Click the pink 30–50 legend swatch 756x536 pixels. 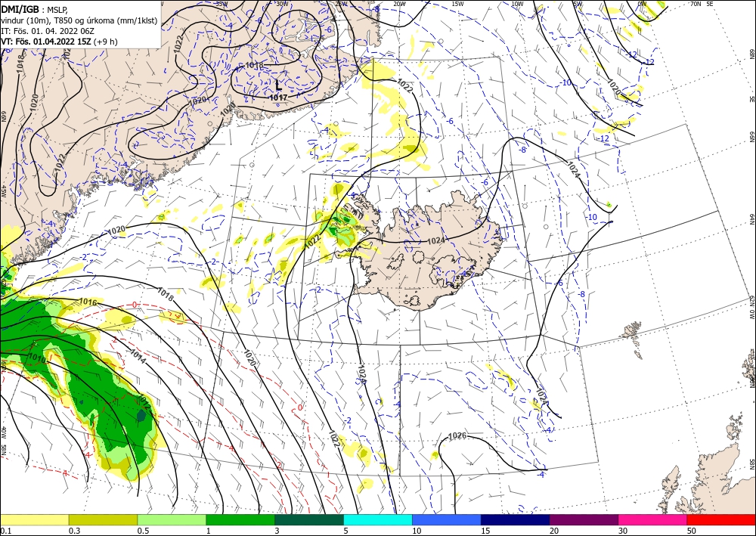click(x=653, y=519)
